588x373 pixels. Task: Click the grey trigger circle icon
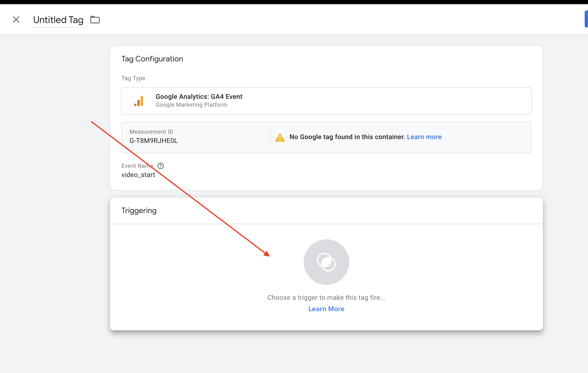pyautogui.click(x=326, y=262)
